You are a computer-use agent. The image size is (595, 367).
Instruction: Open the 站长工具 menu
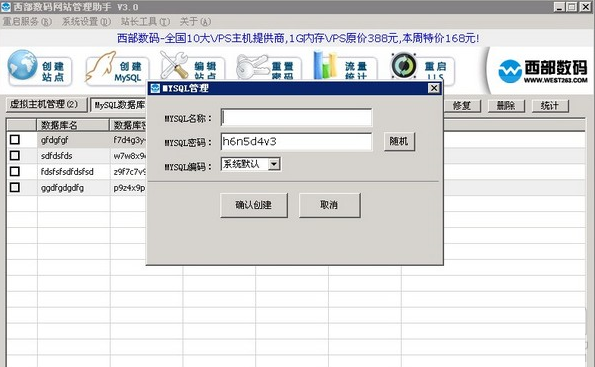pyautogui.click(x=145, y=22)
